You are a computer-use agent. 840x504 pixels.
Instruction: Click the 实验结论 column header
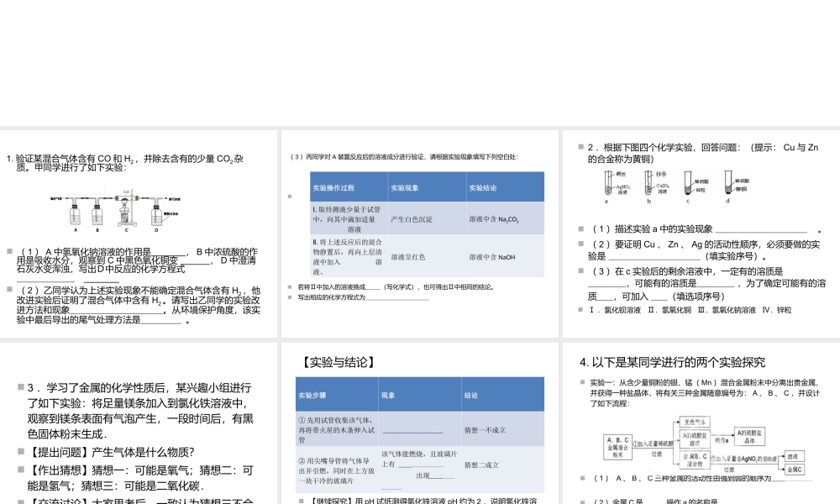[x=505, y=187]
